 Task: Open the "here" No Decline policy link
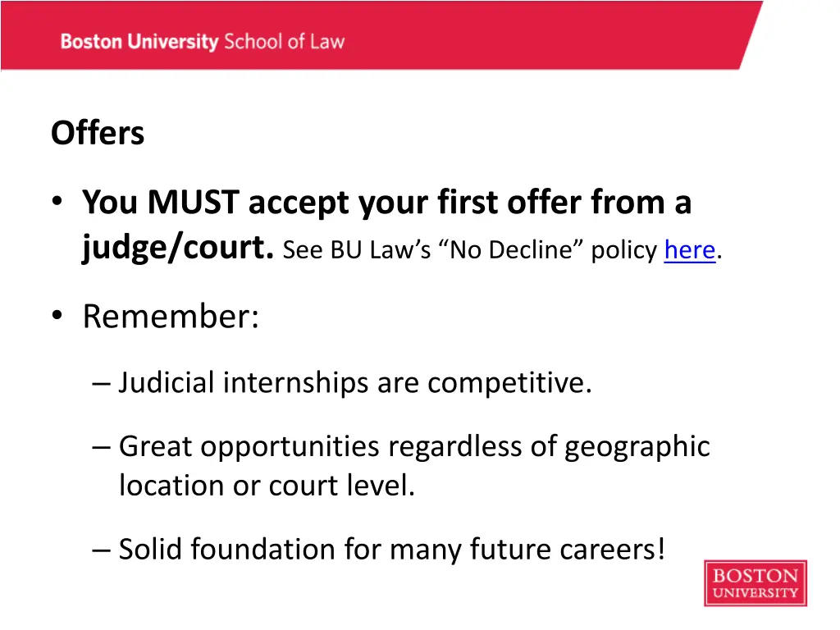click(x=690, y=250)
